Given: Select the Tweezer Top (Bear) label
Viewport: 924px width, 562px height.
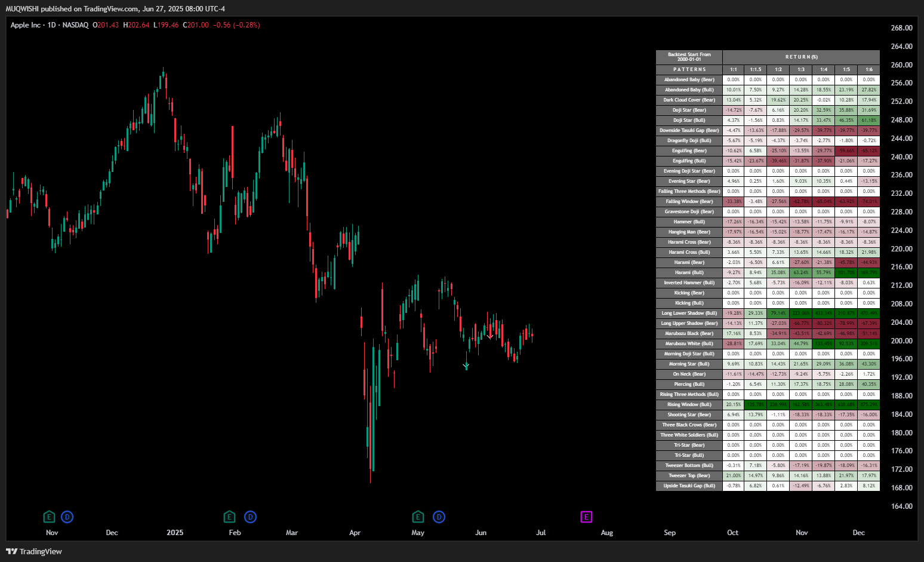Looking at the screenshot, I should (689, 476).
